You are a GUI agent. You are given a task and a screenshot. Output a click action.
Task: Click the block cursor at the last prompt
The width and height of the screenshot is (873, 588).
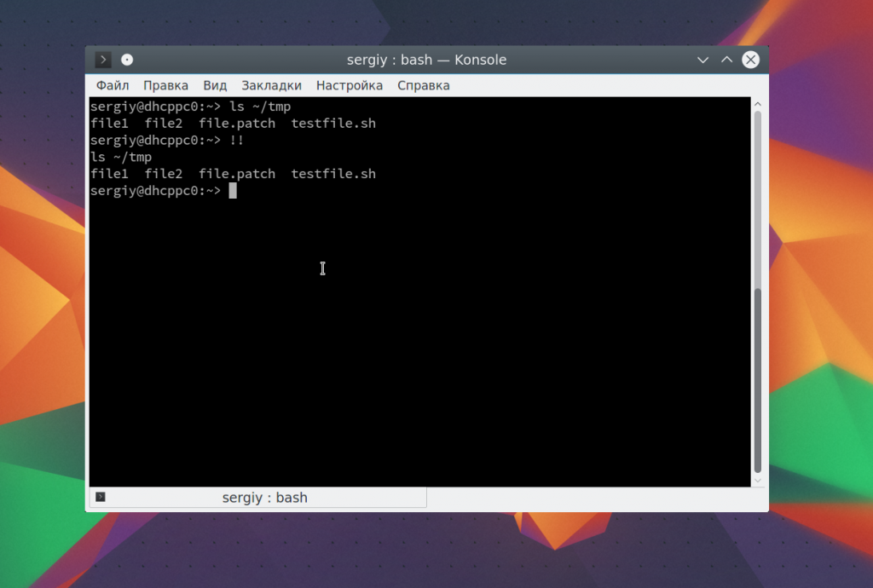pos(233,191)
